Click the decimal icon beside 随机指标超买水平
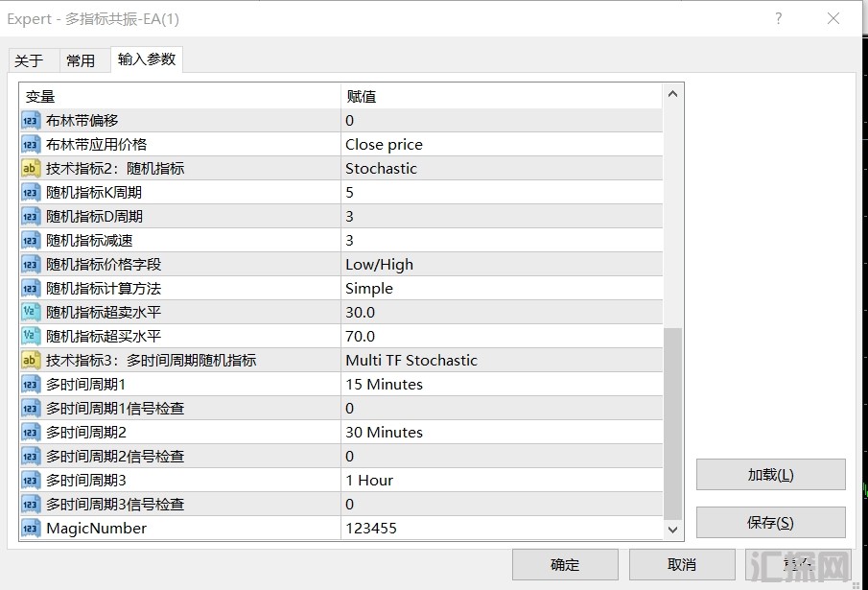This screenshot has width=868, height=590. 30,337
